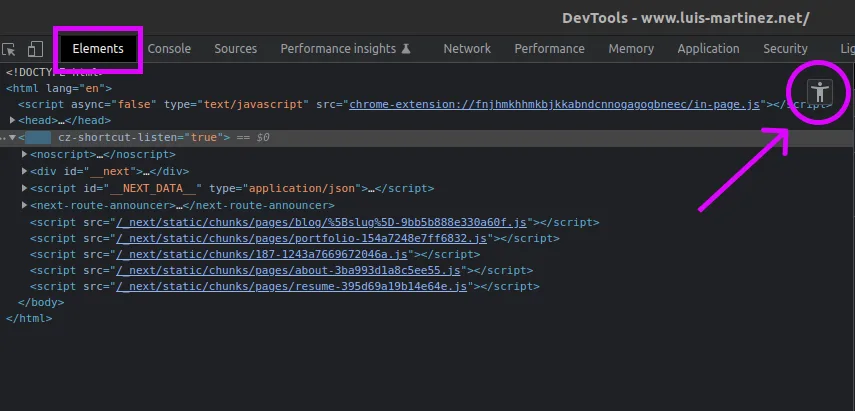Open the Console tab

(x=169, y=49)
